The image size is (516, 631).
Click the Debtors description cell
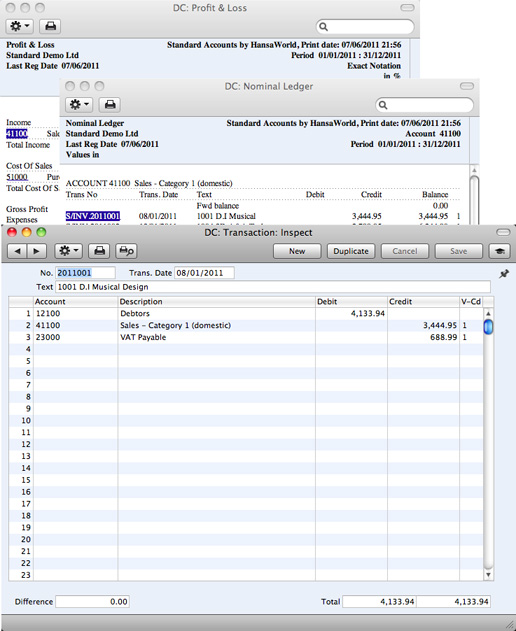click(x=217, y=313)
